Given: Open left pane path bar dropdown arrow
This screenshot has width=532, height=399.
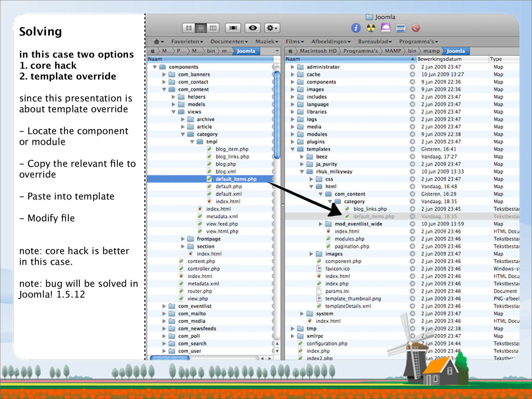Looking at the screenshot, I should point(277,51).
